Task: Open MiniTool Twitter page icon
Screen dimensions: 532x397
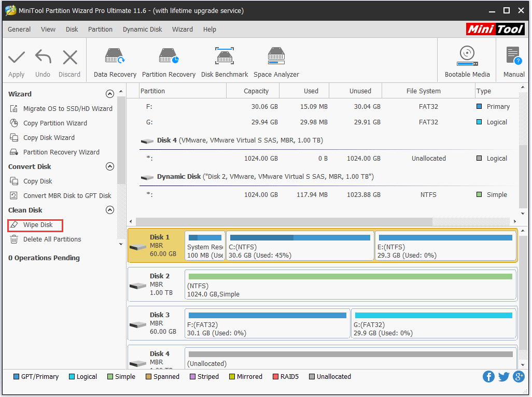Action: click(x=503, y=376)
